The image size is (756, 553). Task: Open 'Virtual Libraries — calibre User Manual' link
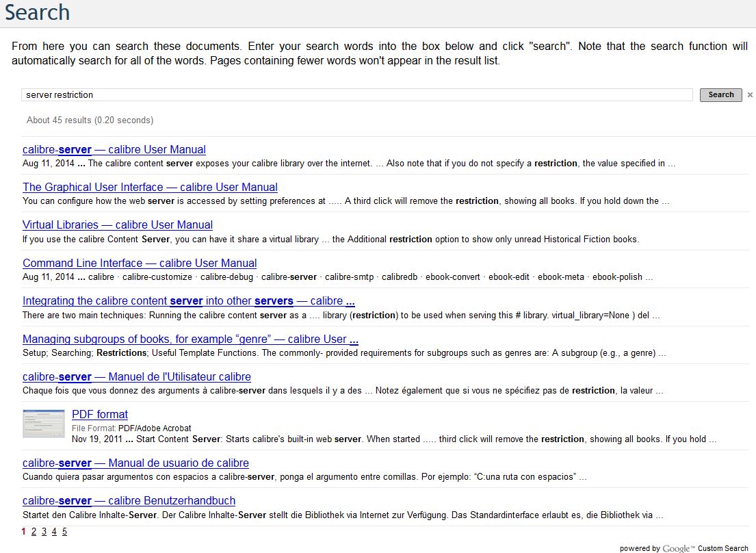118,224
